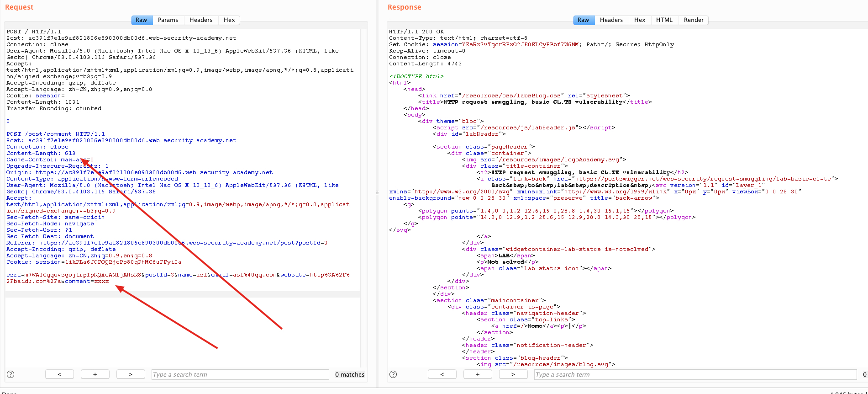Click Set-Cookie line in response
This screenshot has width=868, height=394.
click(x=531, y=45)
